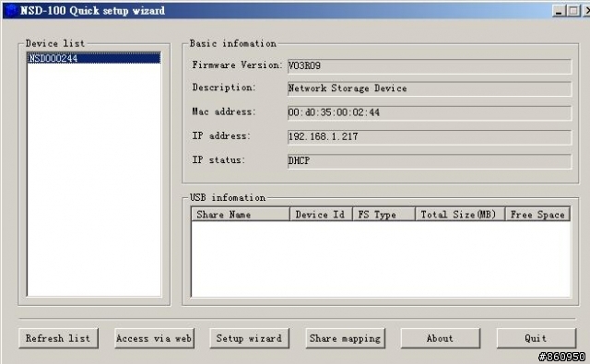Screen dimensions: 590x364
Task: Show the About dialog
Action: [x=441, y=338]
